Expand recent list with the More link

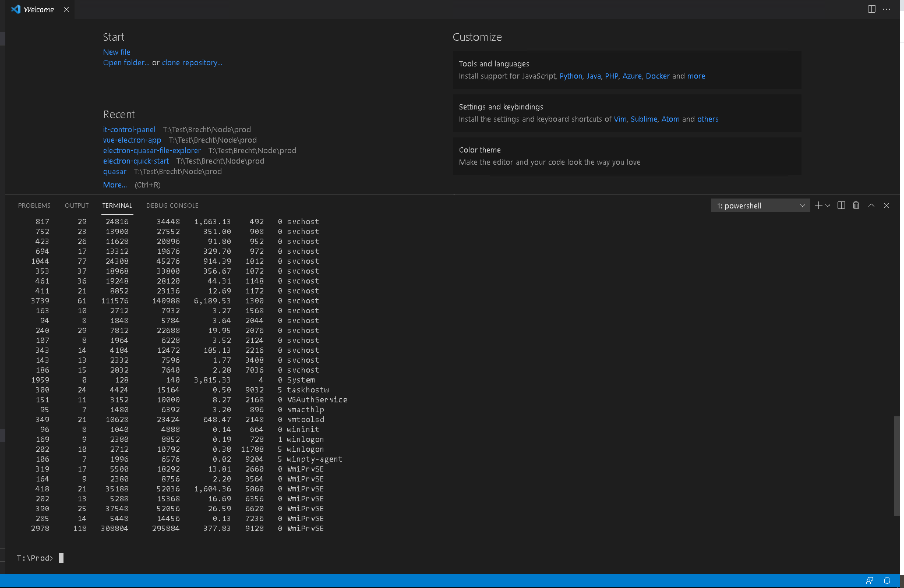point(114,185)
